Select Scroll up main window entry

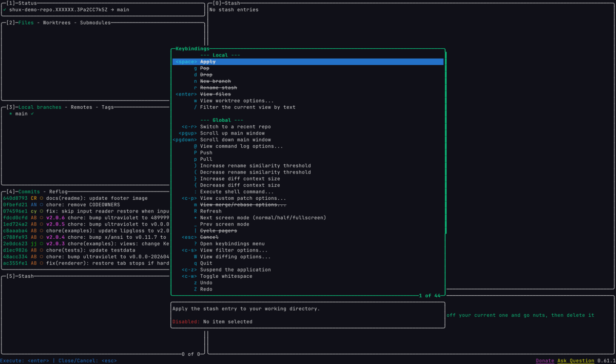(x=308, y=133)
